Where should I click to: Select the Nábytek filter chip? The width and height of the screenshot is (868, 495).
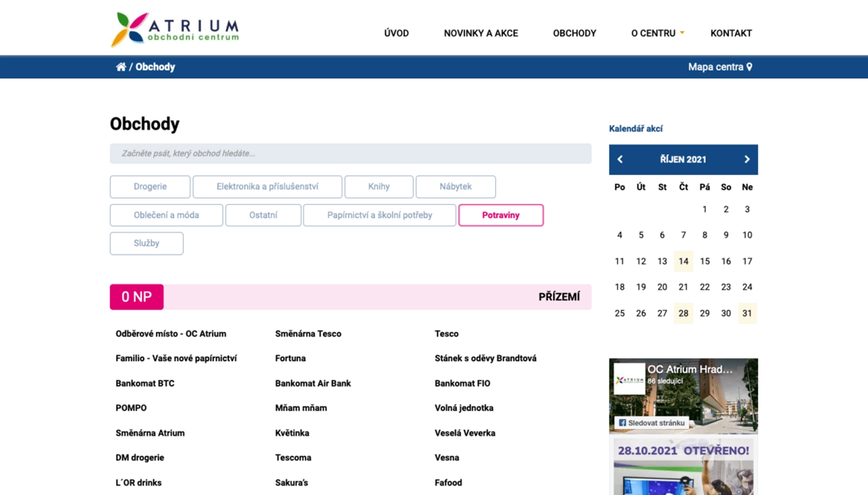click(456, 186)
